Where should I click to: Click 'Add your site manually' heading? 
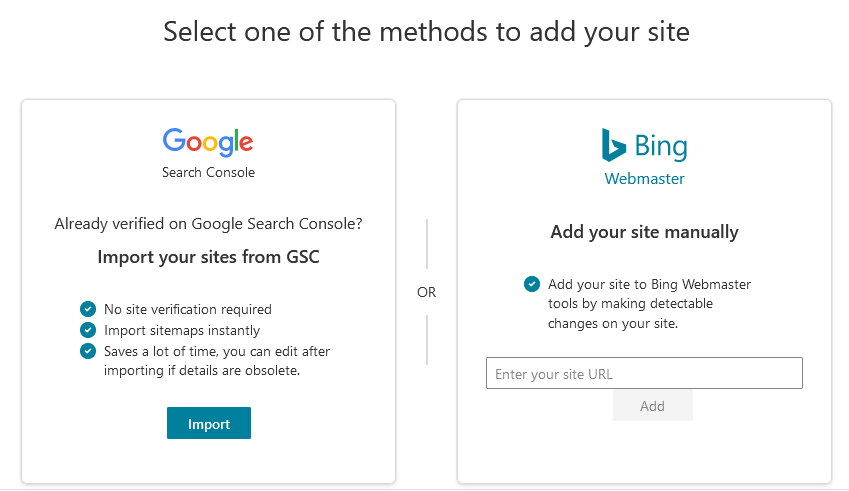pyautogui.click(x=644, y=232)
